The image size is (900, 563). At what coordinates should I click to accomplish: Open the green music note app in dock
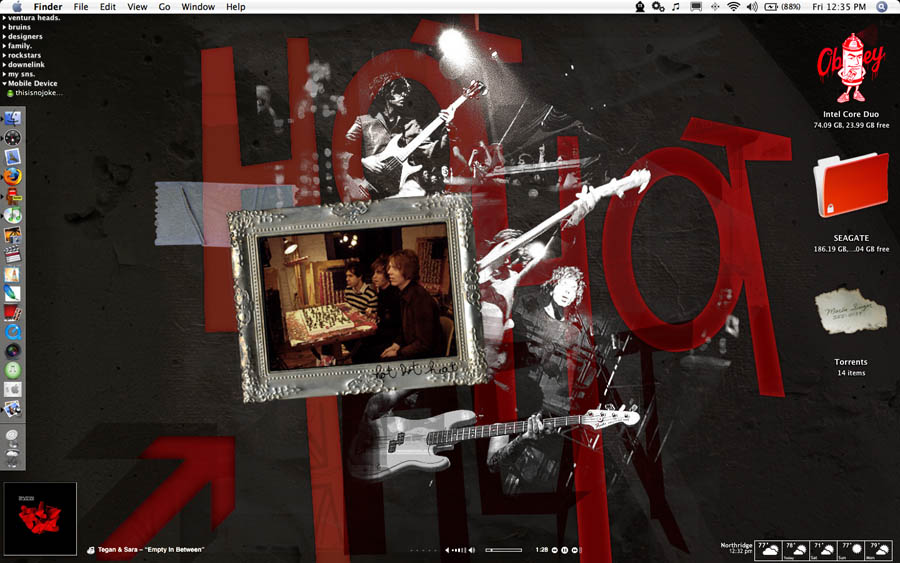coord(13,370)
